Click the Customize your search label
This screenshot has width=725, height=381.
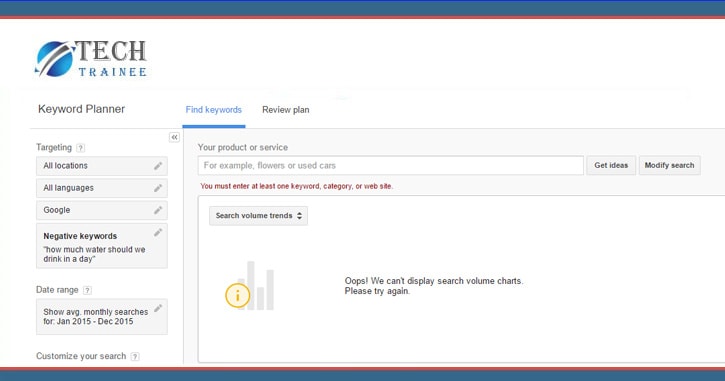point(81,356)
